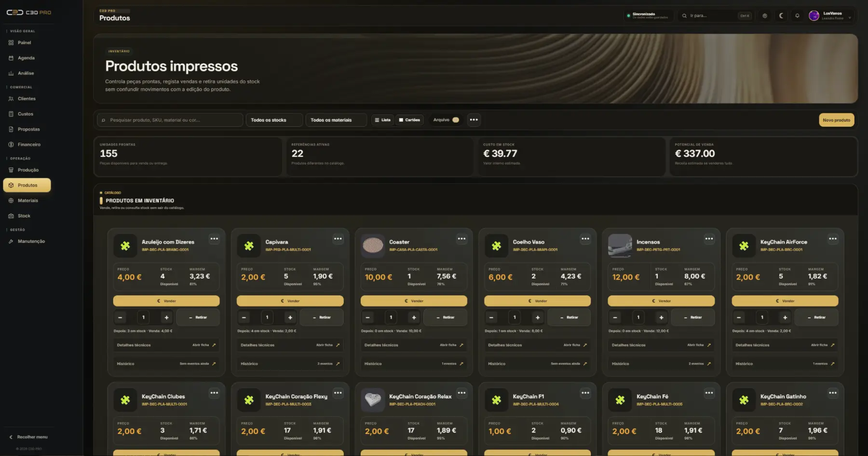Viewport: 868px width, 456px height.
Task: Focus the Pesquisar produto search field
Action: (170, 120)
